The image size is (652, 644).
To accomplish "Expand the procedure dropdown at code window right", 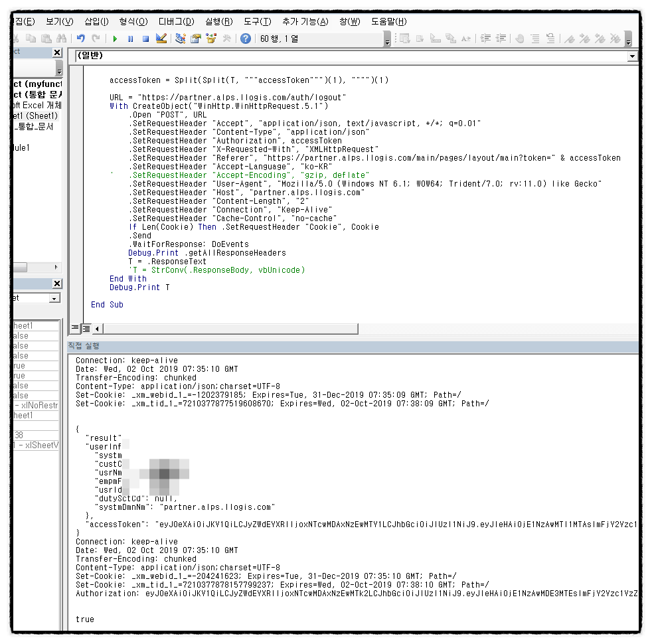I will [x=631, y=57].
